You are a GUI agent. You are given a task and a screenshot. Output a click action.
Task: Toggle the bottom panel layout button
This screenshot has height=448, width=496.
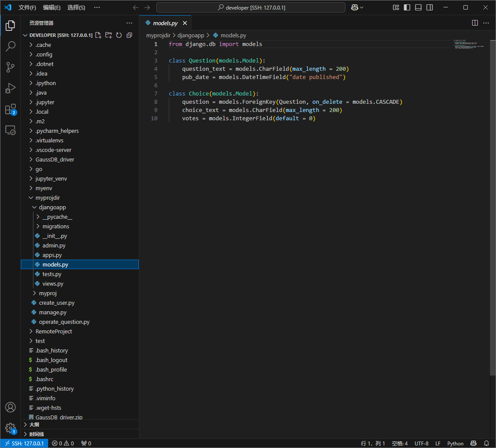pyautogui.click(x=418, y=7)
